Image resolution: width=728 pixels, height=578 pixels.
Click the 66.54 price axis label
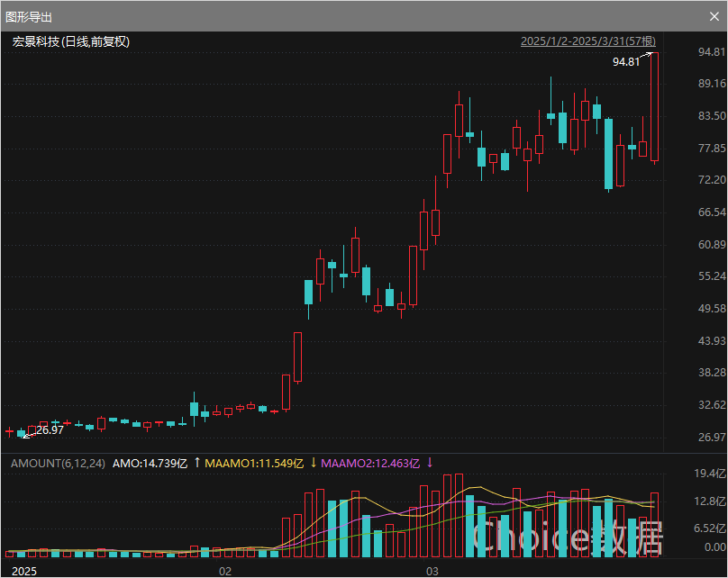[712, 212]
